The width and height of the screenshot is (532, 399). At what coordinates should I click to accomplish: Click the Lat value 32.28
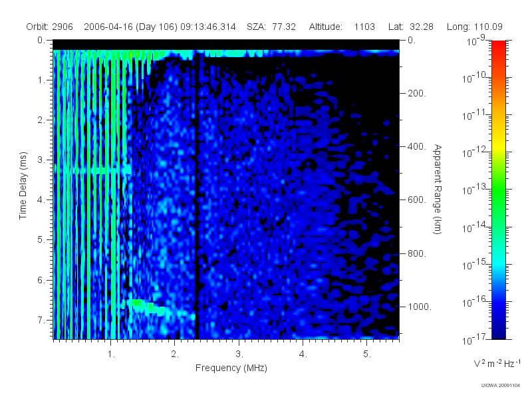click(422, 27)
